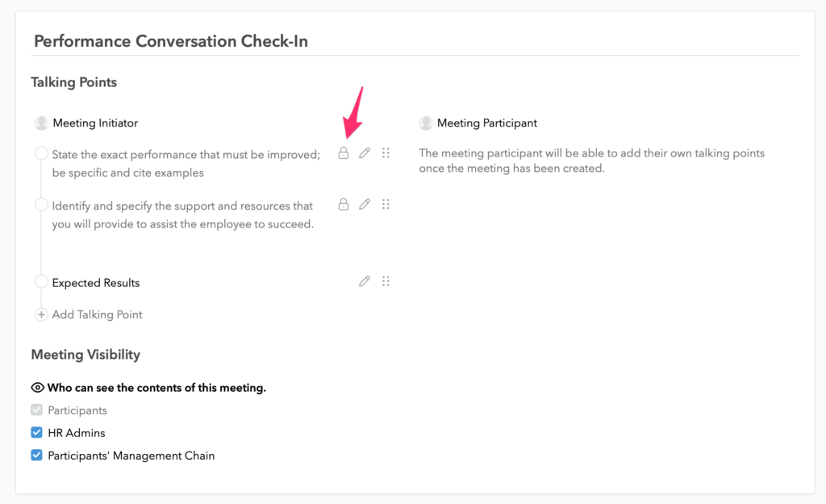Edit the 'Identify and specify the support' point

point(365,204)
